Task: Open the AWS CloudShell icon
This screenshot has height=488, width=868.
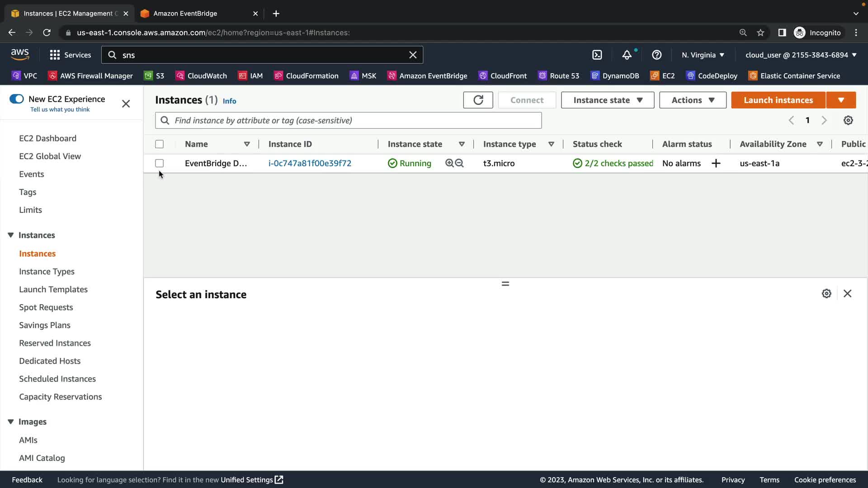Action: click(597, 55)
